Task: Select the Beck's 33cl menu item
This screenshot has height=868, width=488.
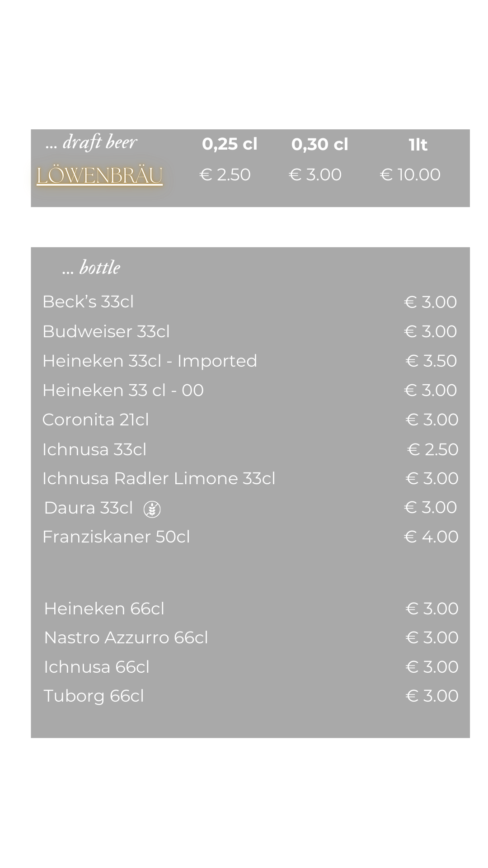Action: pyautogui.click(x=88, y=302)
